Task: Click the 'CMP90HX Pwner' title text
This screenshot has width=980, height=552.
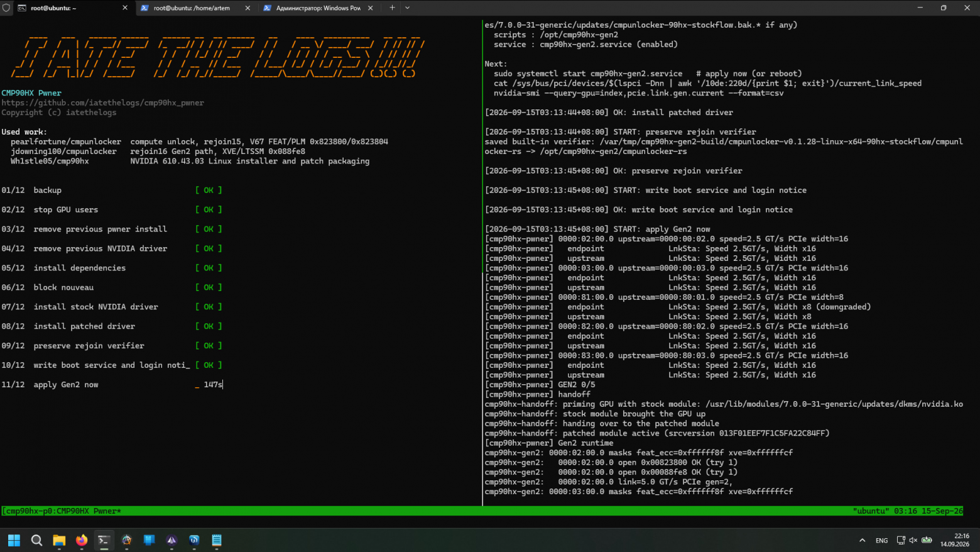Action: (31, 93)
